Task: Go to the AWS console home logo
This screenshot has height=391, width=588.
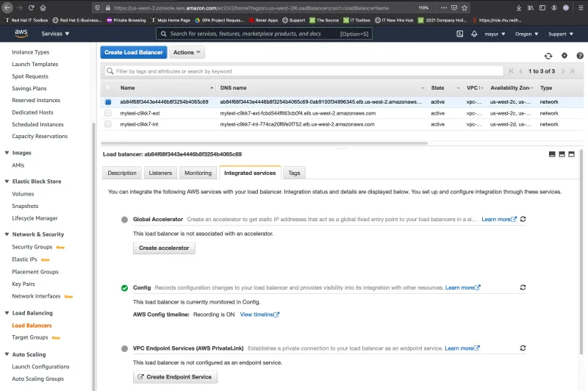Action: pyautogui.click(x=20, y=34)
